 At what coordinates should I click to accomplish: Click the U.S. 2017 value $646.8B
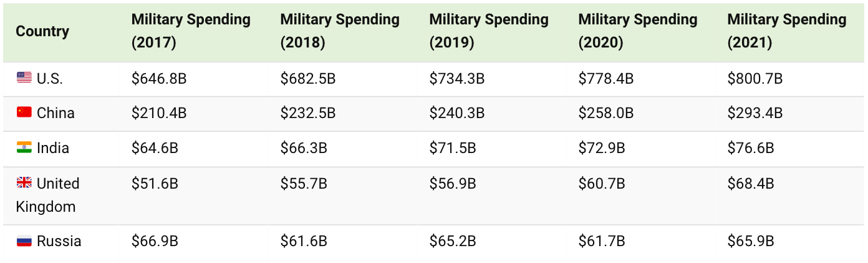159,79
